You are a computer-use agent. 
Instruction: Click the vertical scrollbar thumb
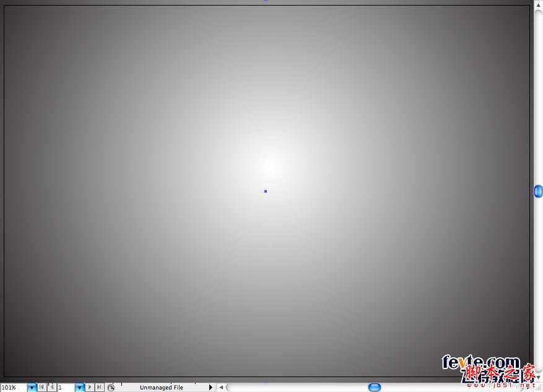[538, 191]
